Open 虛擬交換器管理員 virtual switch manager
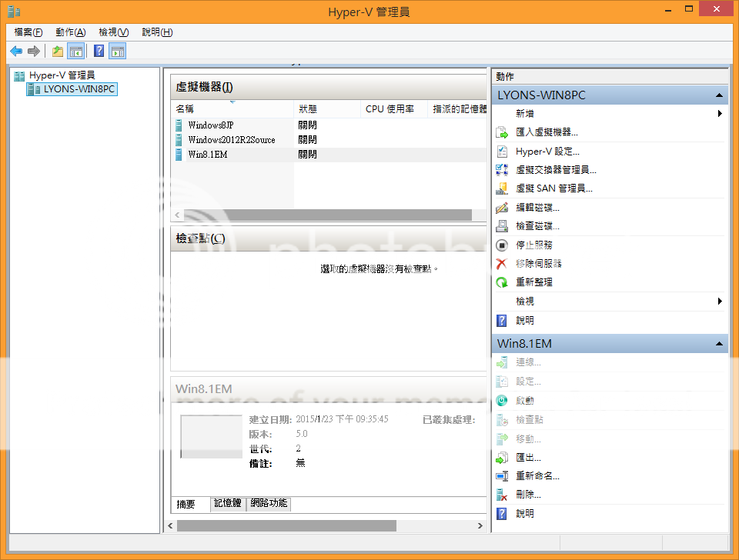The height and width of the screenshot is (560, 739). click(x=555, y=170)
